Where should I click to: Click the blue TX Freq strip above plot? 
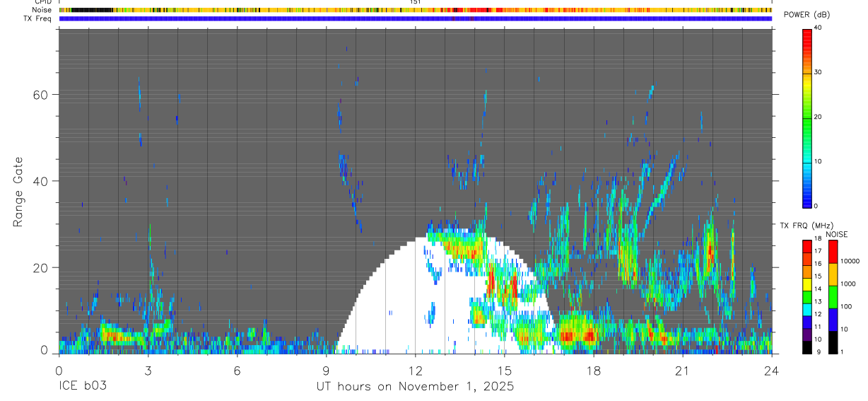[x=415, y=18]
